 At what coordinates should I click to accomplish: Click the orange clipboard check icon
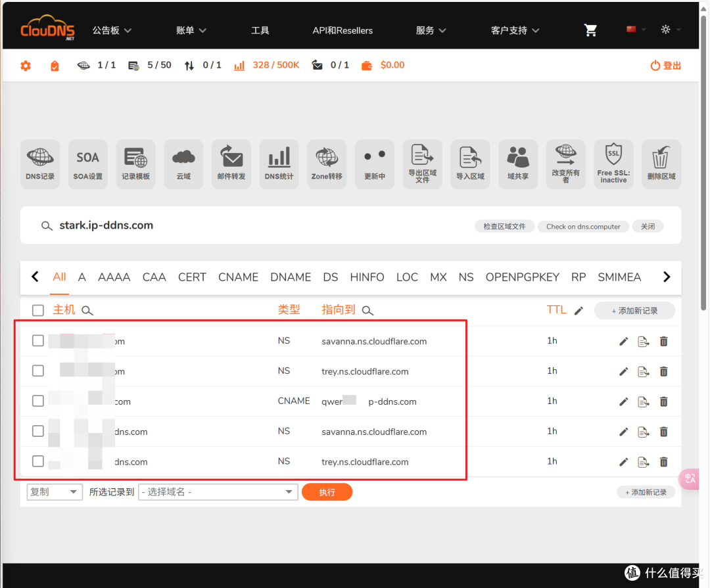point(55,66)
